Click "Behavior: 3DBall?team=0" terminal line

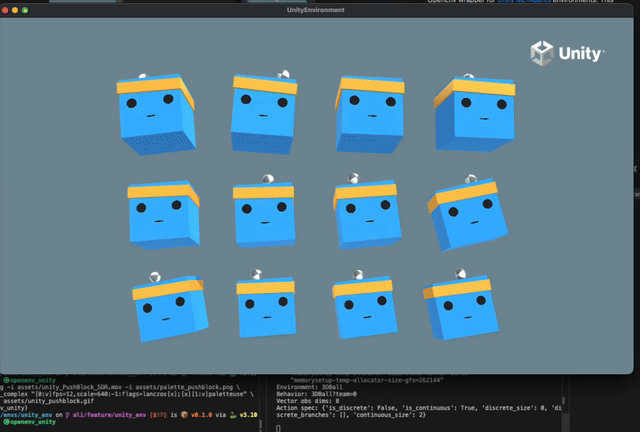point(316,394)
